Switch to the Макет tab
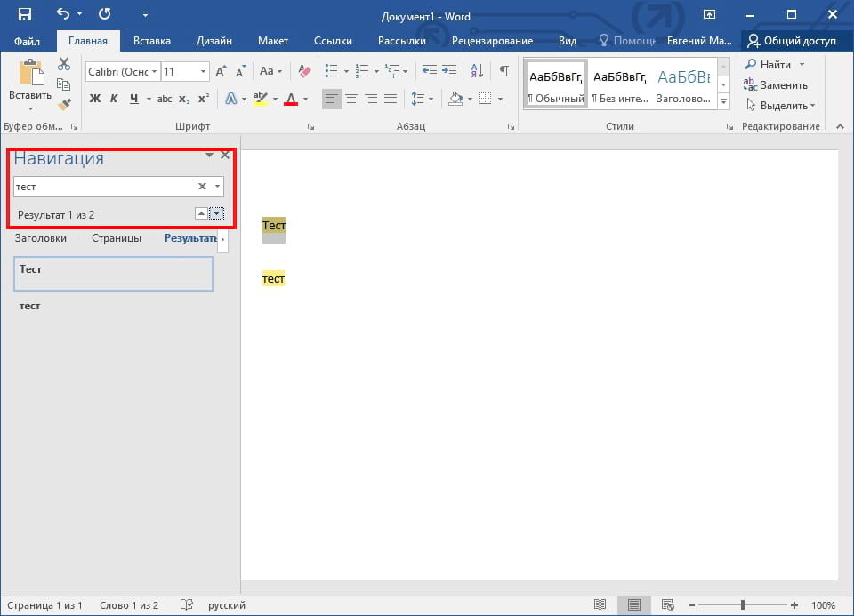This screenshot has width=854, height=616. click(x=273, y=41)
